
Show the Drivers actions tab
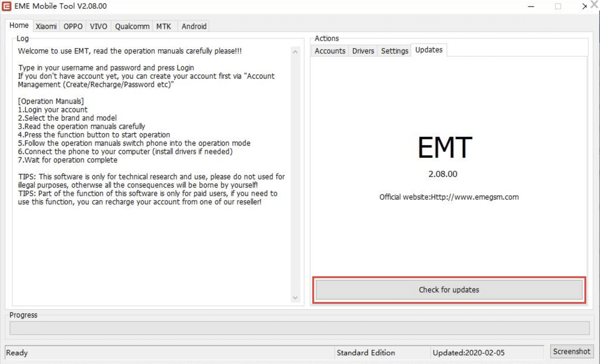tap(363, 51)
